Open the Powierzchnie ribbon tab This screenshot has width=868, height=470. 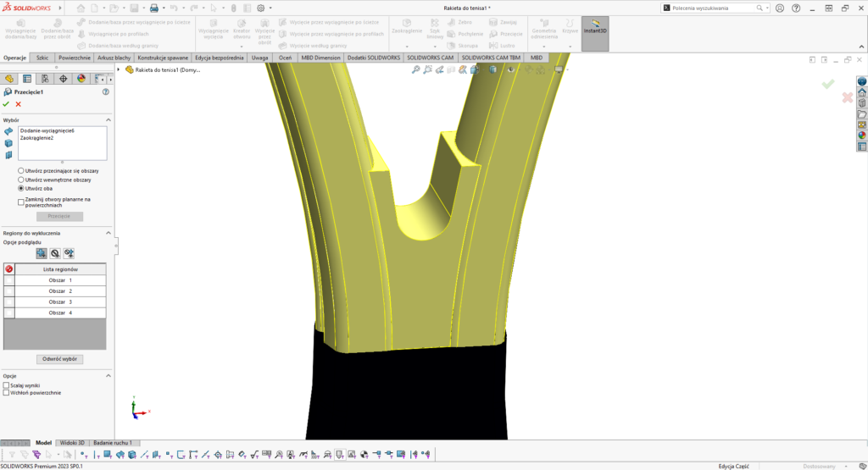[75, 58]
